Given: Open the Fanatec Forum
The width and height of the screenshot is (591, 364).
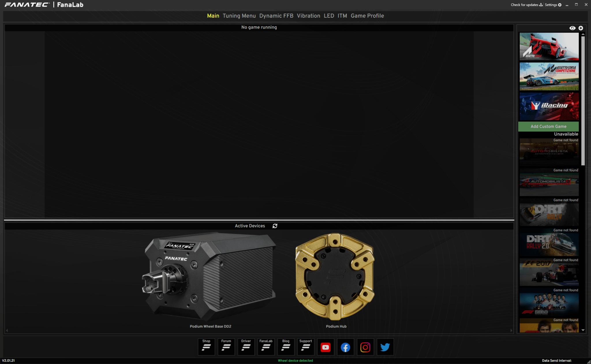Looking at the screenshot, I should [x=226, y=347].
